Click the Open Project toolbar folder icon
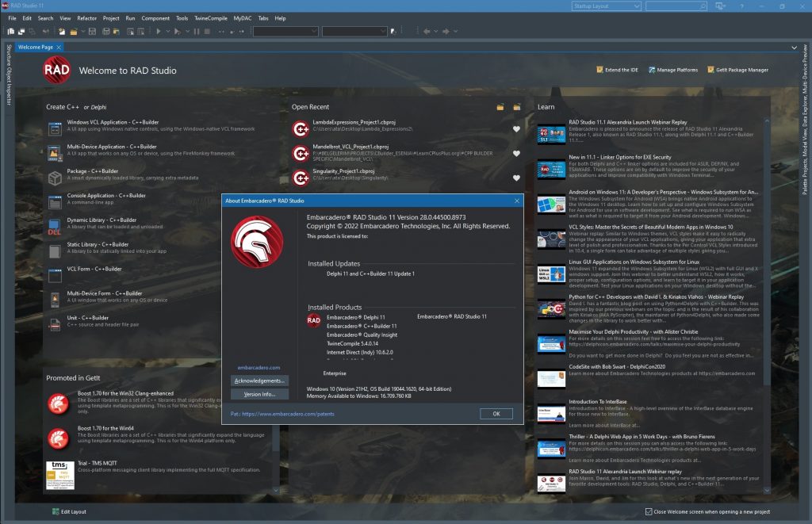 (x=74, y=32)
